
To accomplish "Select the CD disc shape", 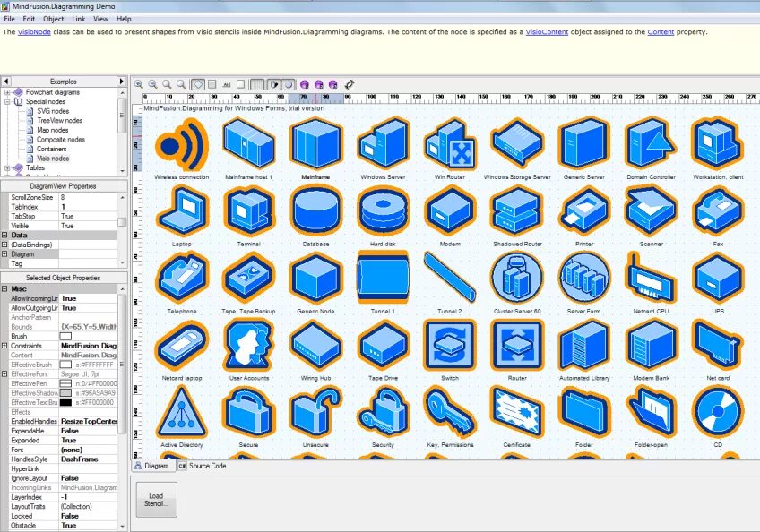I will pyautogui.click(x=718, y=412).
